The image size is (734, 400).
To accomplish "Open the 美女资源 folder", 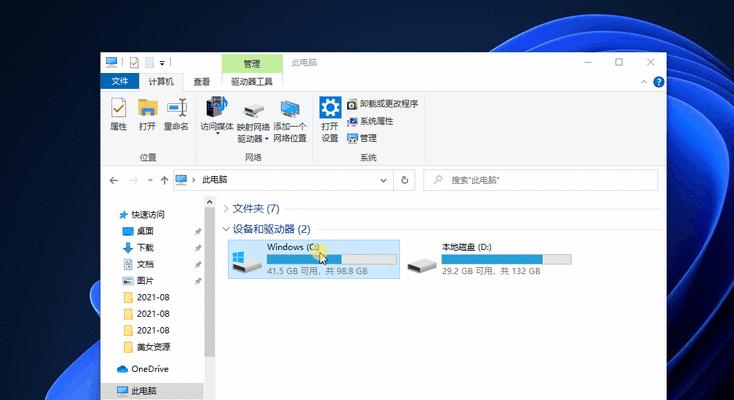I will pyautogui.click(x=147, y=347).
